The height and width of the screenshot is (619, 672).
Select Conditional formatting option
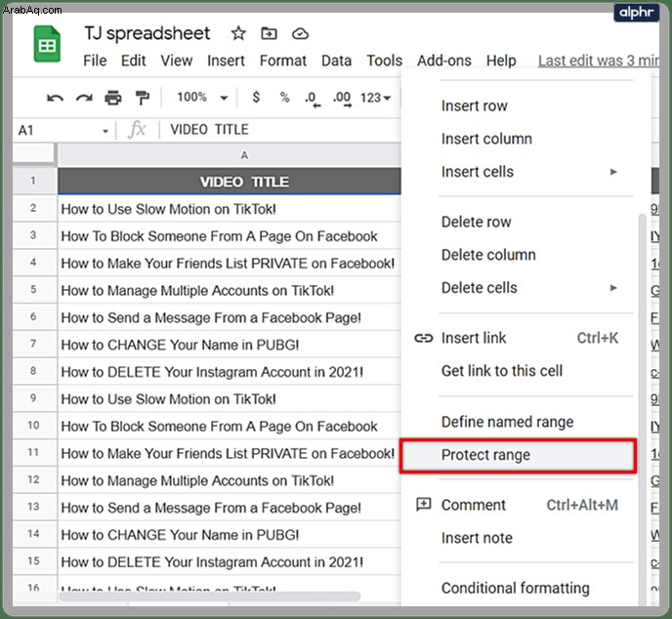coord(518,588)
